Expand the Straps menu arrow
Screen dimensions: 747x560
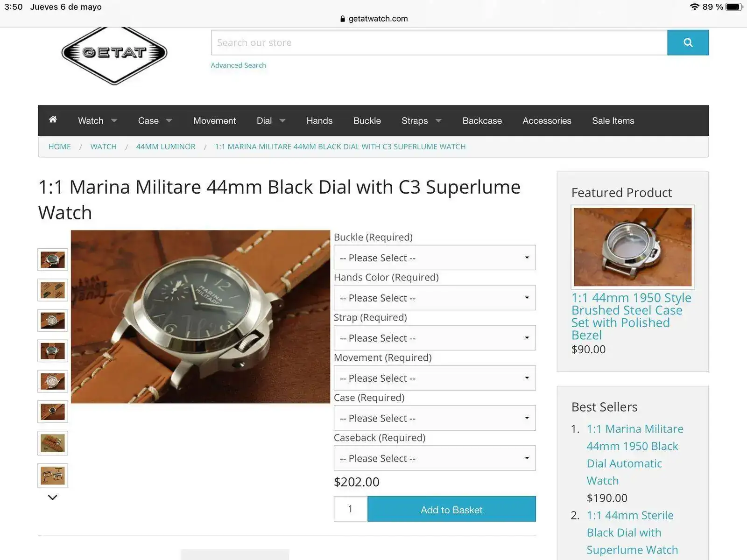tap(438, 120)
